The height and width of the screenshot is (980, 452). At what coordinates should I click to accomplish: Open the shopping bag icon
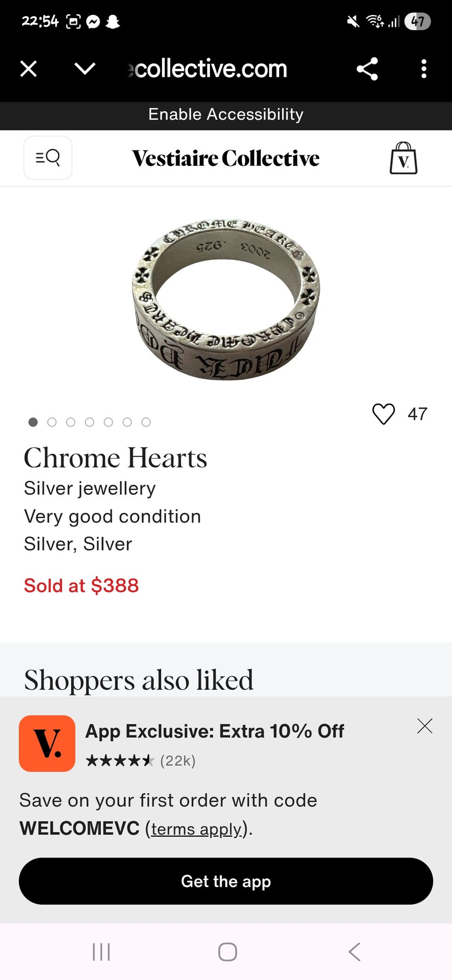pyautogui.click(x=404, y=158)
